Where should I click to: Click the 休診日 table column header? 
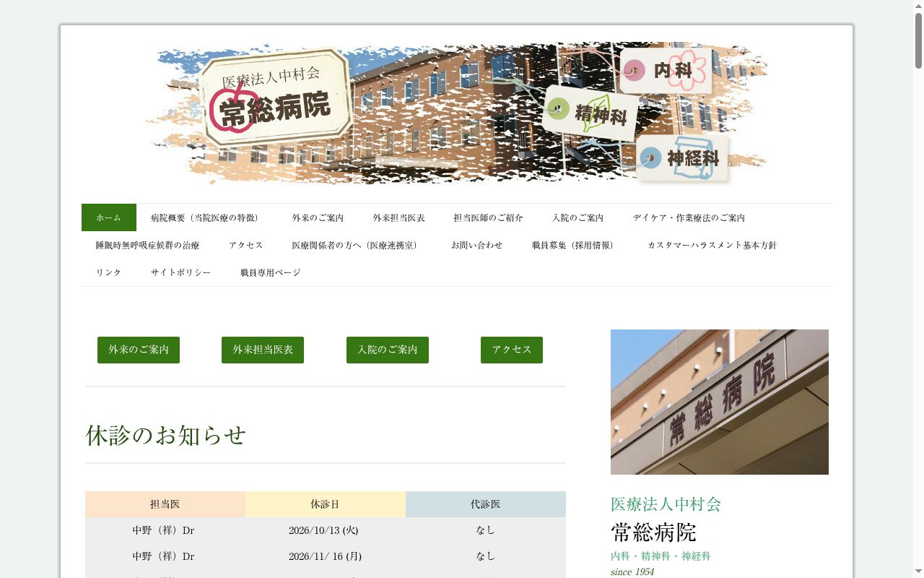pos(326,504)
